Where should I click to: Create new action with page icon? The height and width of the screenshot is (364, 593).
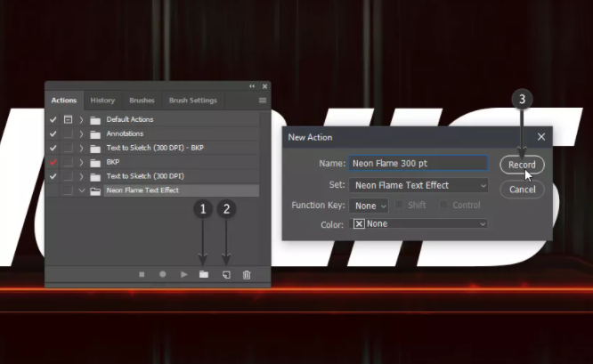(226, 275)
